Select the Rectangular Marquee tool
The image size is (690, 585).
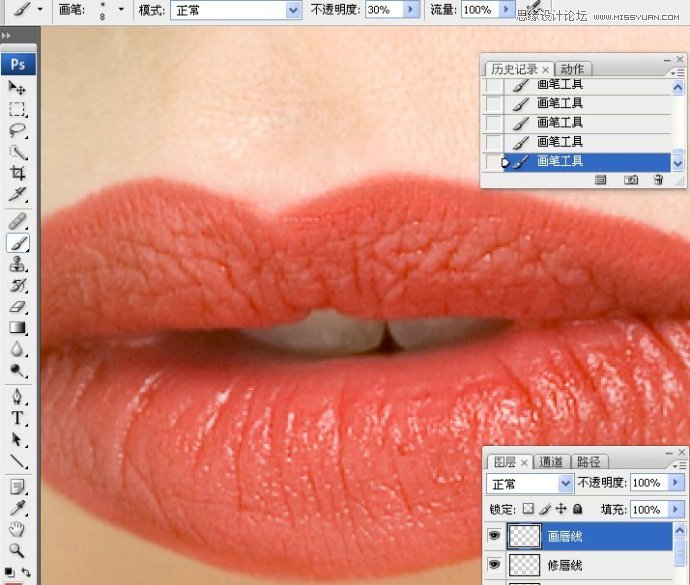click(x=17, y=109)
